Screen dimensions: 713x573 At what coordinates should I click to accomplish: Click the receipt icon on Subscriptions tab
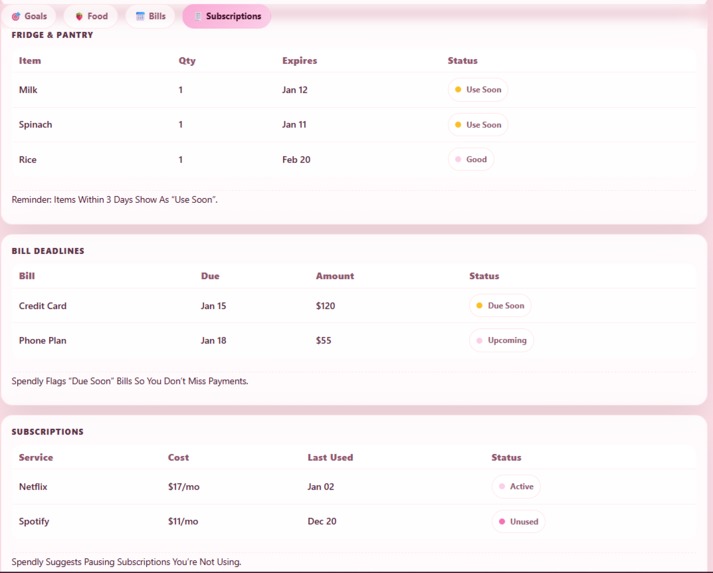click(x=197, y=16)
